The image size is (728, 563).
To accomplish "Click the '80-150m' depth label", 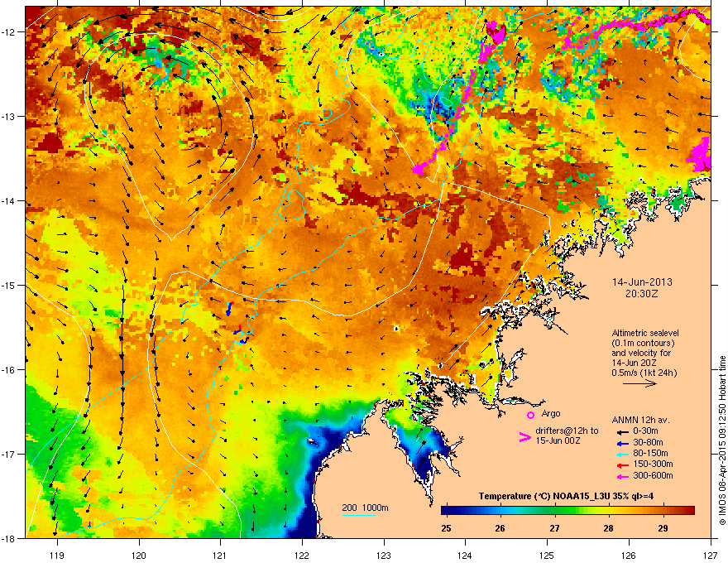I will point(650,454).
